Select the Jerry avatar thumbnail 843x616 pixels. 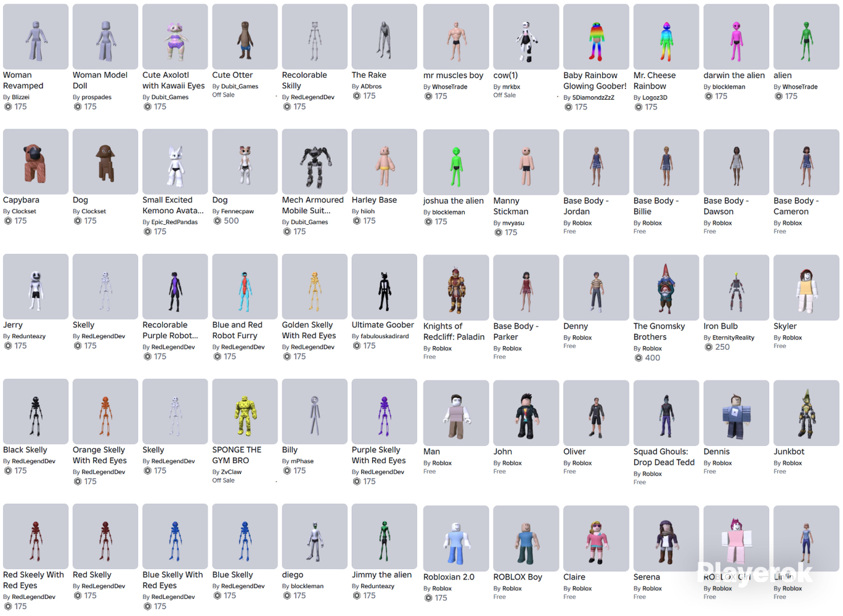[x=36, y=286]
